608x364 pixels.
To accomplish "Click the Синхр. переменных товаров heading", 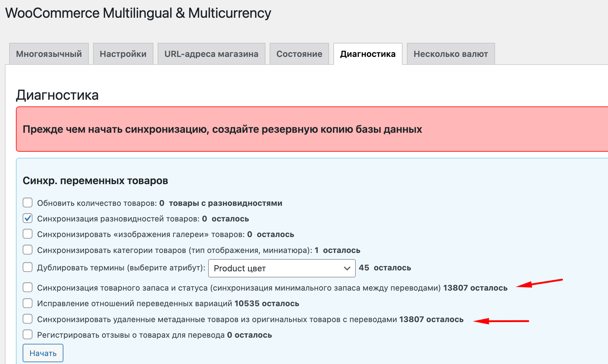I will tap(95, 180).
